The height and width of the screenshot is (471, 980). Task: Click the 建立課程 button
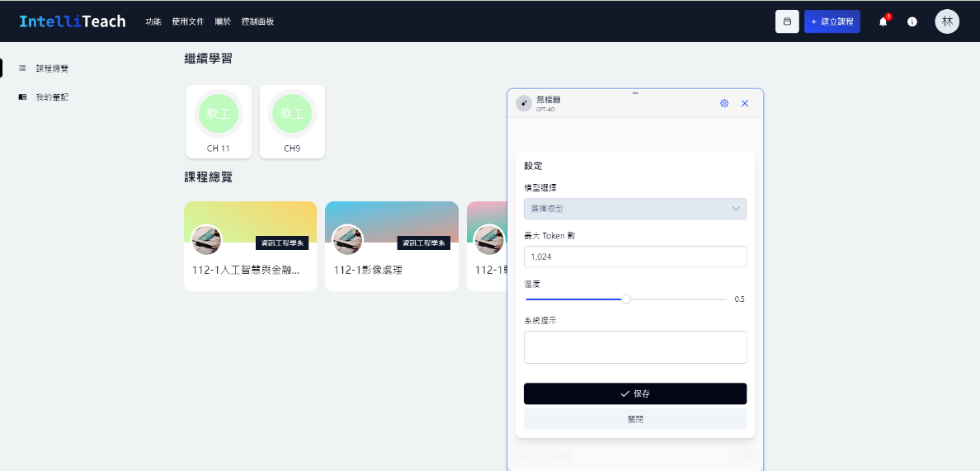(832, 21)
